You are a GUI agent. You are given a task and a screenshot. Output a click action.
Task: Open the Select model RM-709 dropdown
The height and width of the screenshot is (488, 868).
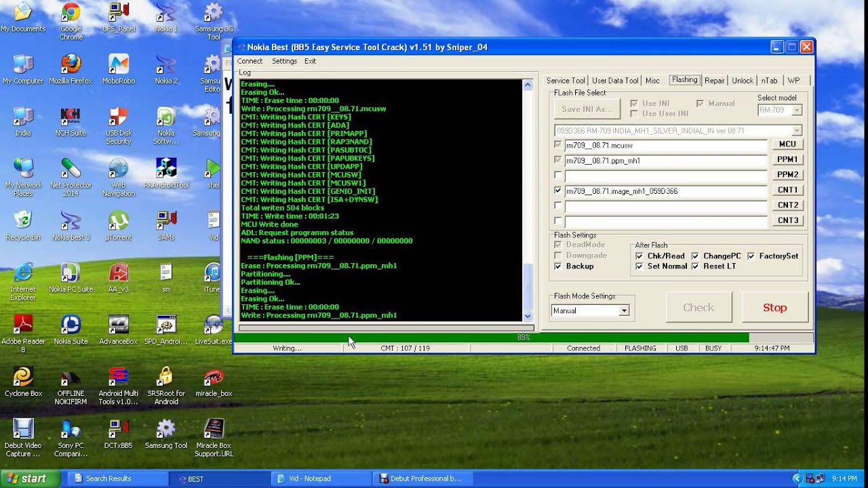coord(797,110)
